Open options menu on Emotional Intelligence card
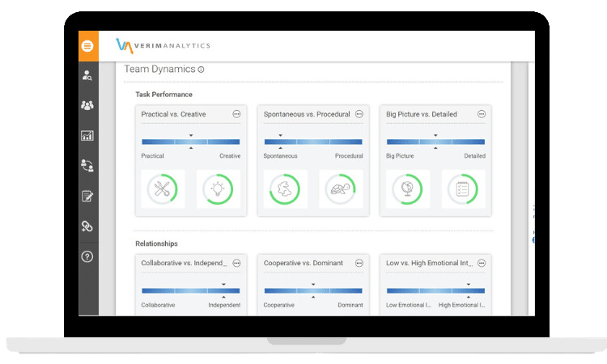 [482, 264]
